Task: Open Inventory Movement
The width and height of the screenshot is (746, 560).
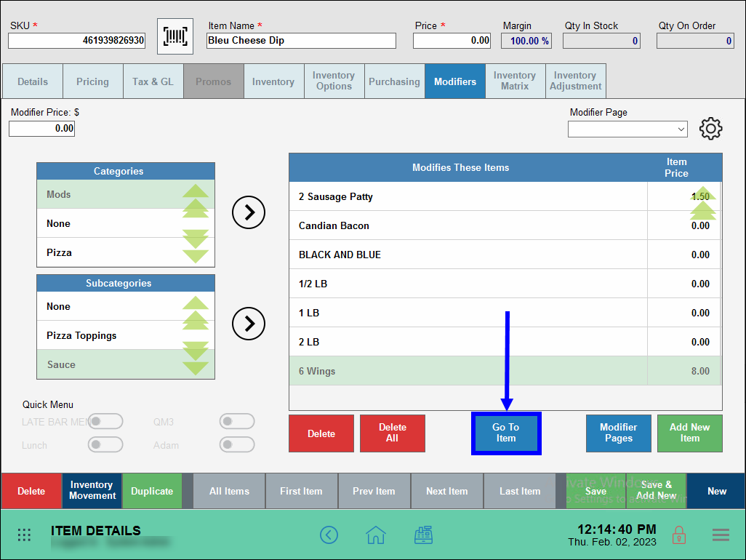Action: click(92, 491)
